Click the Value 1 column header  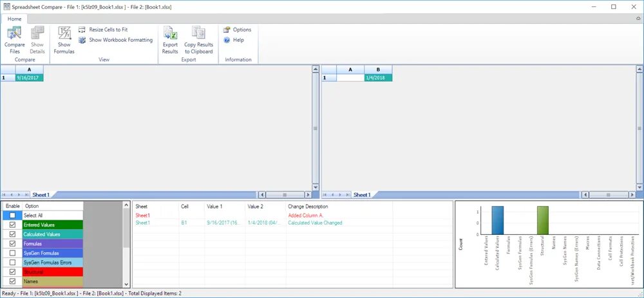[225, 207]
